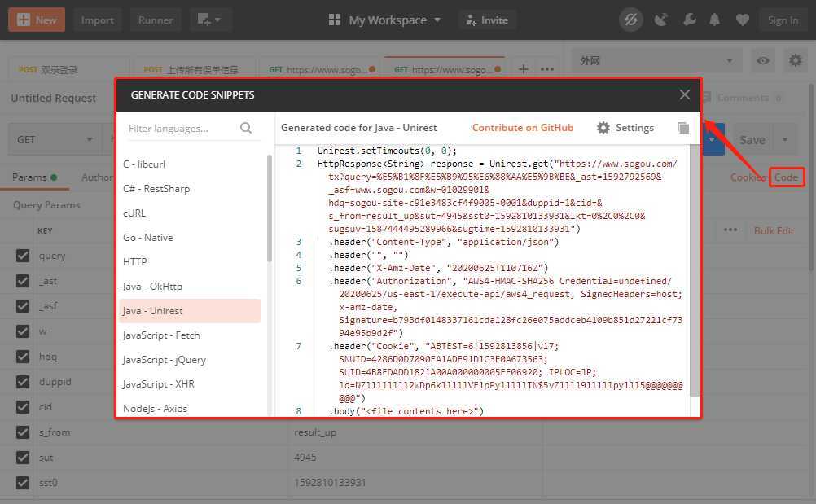Image resolution: width=816 pixels, height=504 pixels.
Task: Click the Runner button
Action: 156,20
